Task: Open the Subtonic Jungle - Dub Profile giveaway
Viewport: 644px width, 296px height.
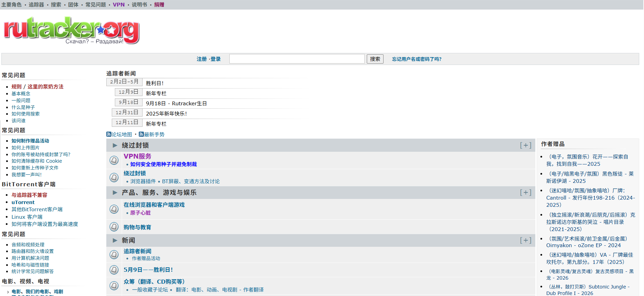Action: click(x=589, y=290)
